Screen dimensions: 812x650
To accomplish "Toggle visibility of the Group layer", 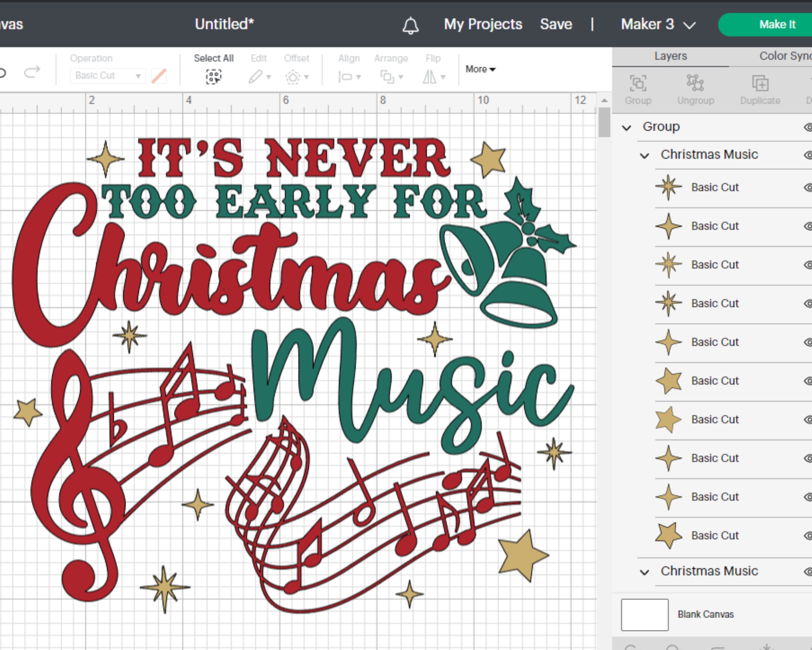I will tap(808, 127).
